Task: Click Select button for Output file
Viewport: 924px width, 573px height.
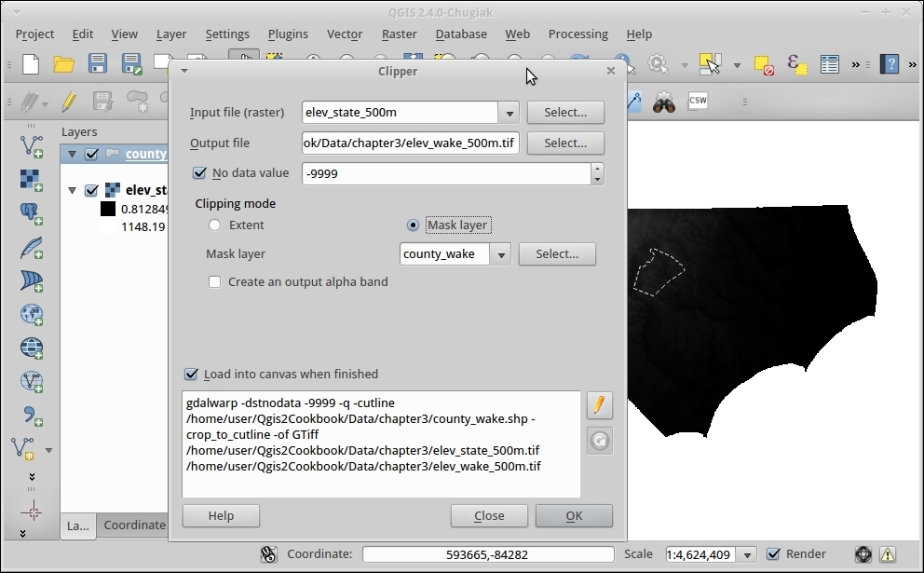Action: click(x=565, y=143)
